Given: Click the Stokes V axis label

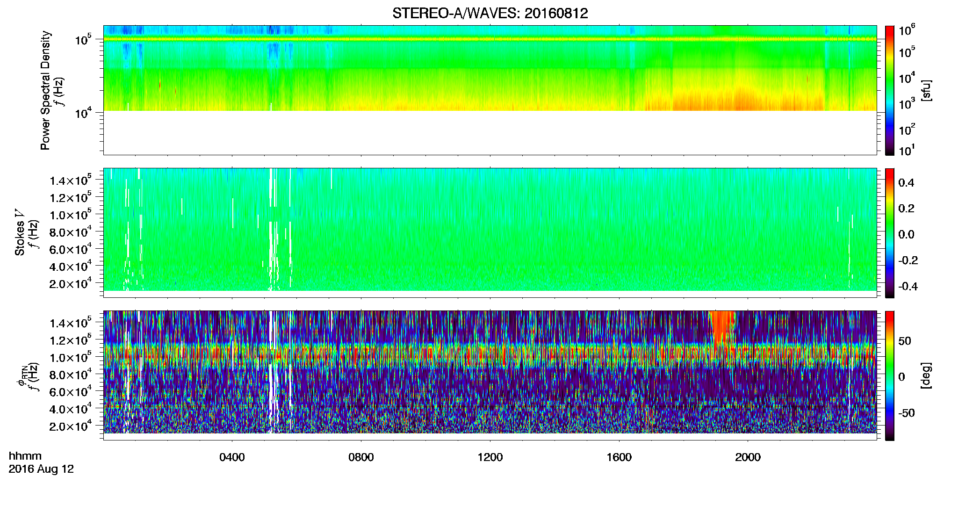Looking at the screenshot, I should point(20,233).
